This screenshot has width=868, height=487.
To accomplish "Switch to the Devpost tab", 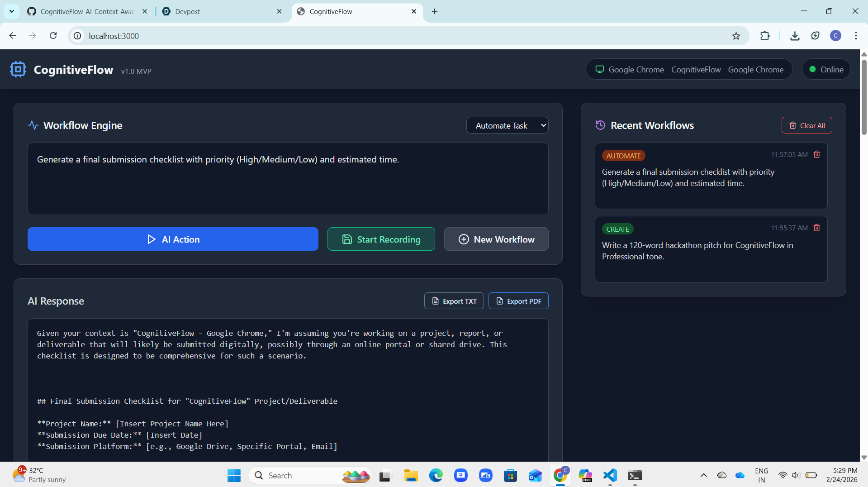I will tap(222, 11).
